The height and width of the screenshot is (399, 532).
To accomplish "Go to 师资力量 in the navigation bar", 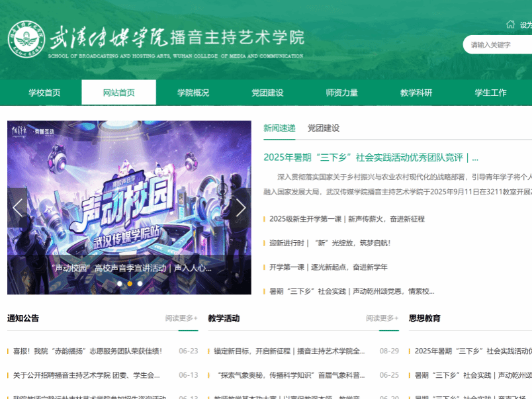I will [x=342, y=93].
